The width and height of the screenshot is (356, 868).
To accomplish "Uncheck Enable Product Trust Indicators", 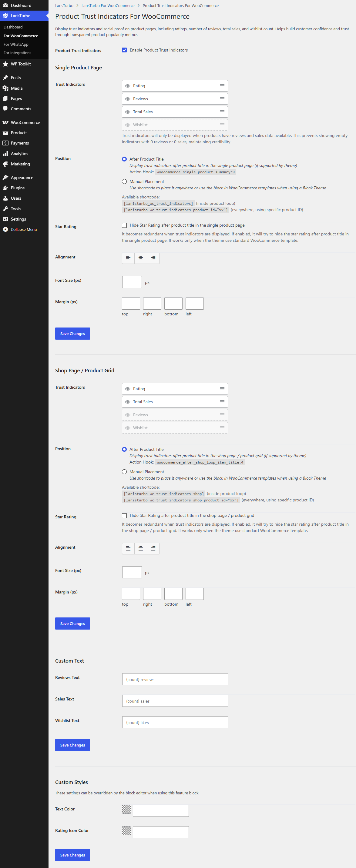I will pos(124,50).
